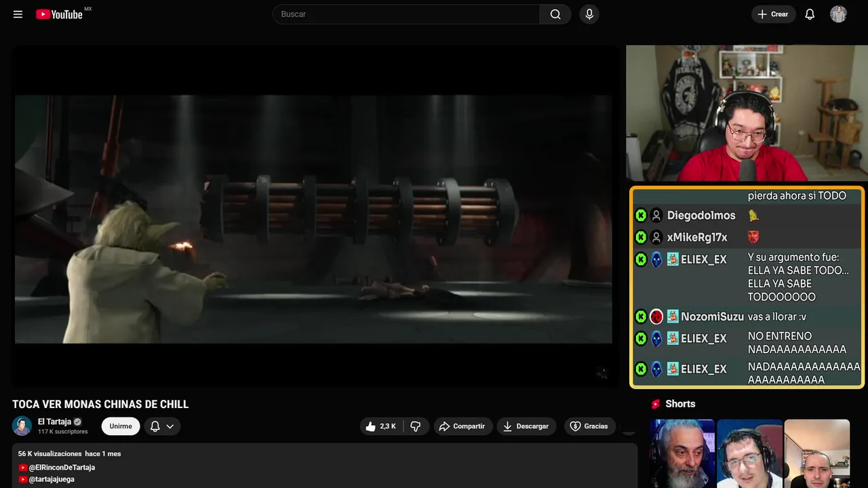This screenshot has height=488, width=868.
Task: Open the Crear menu
Action: pyautogui.click(x=773, y=14)
